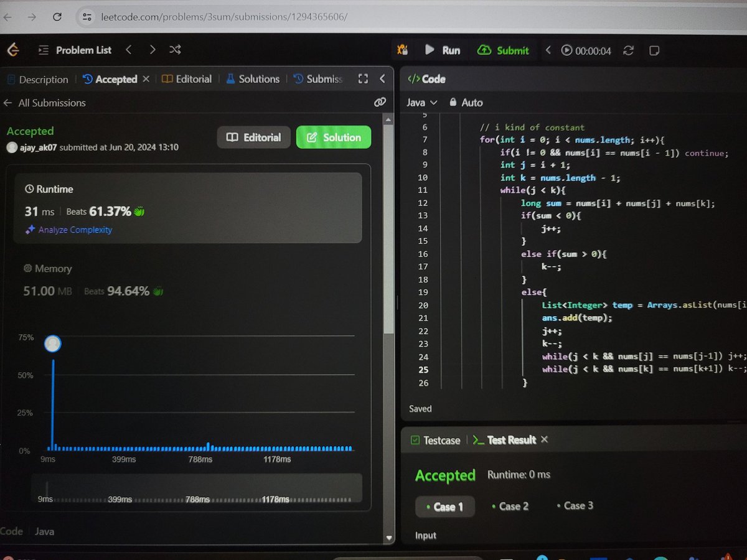Click the panel divider drag handle

(x=397, y=304)
